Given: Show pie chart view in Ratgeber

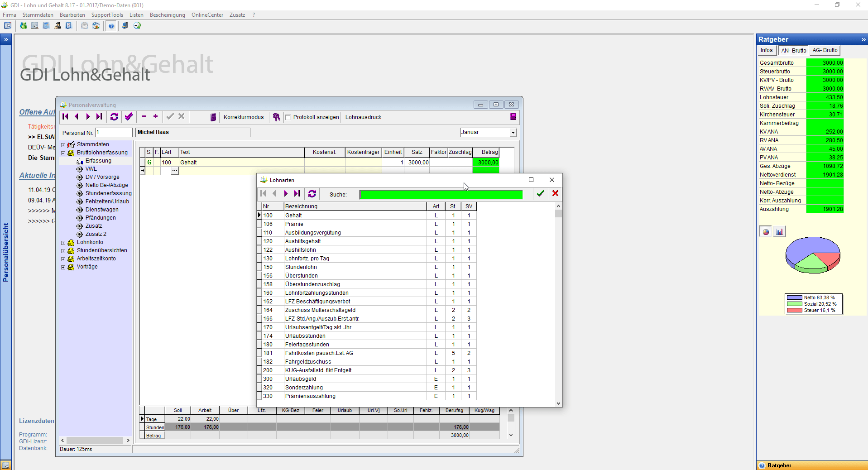Looking at the screenshot, I should [766, 232].
